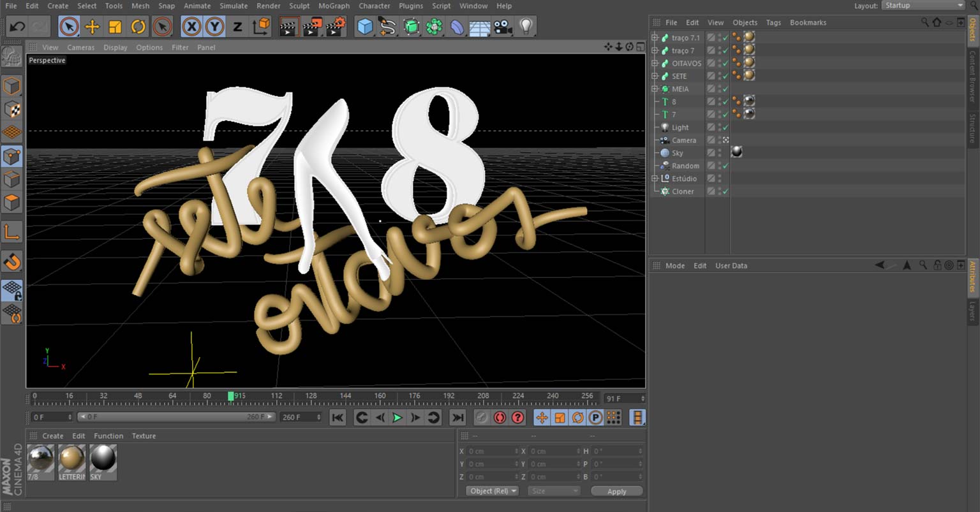Screen dimensions: 980x512
Task: Open the Layout dropdown showing Startup
Action: pyautogui.click(x=923, y=5)
